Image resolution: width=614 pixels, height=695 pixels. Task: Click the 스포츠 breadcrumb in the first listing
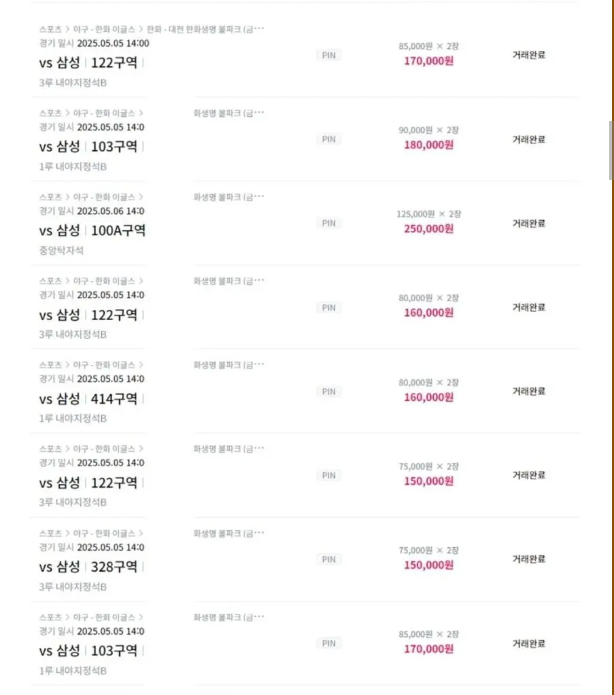coord(51,29)
